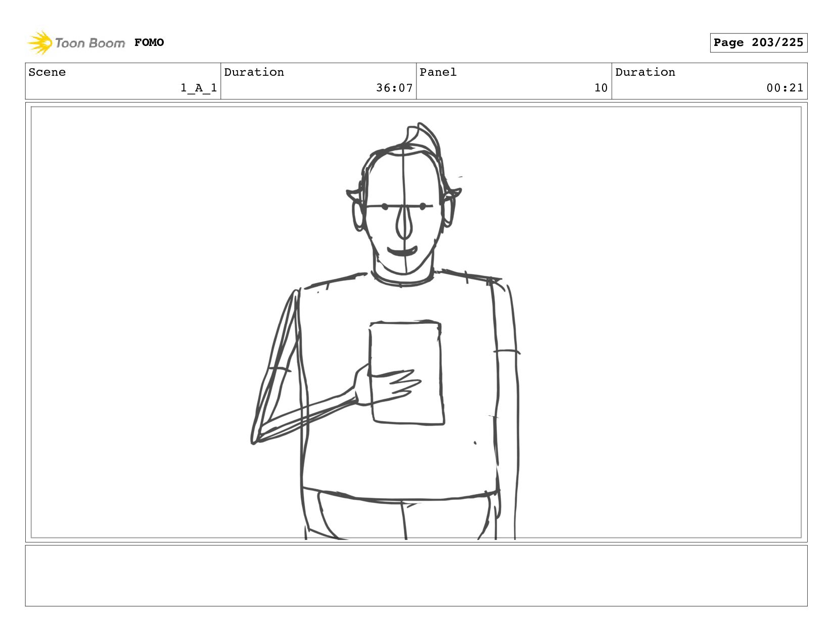Select the Scene header label
Screen dimensions: 834x644
(47, 72)
